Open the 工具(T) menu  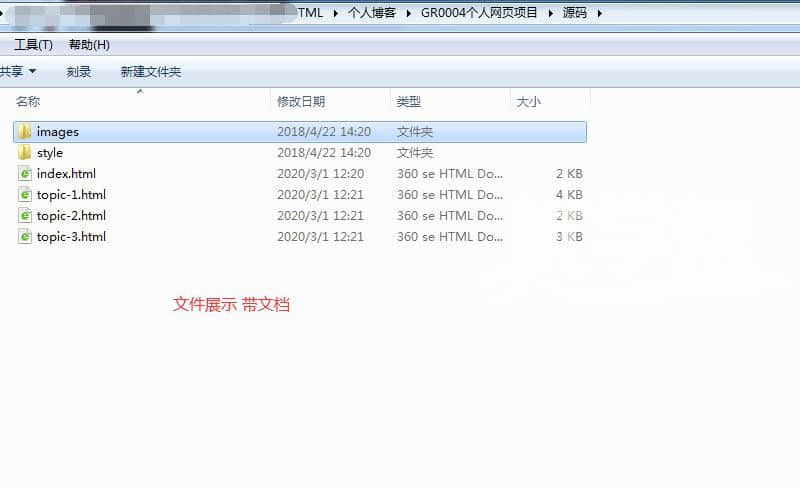[x=33, y=45]
